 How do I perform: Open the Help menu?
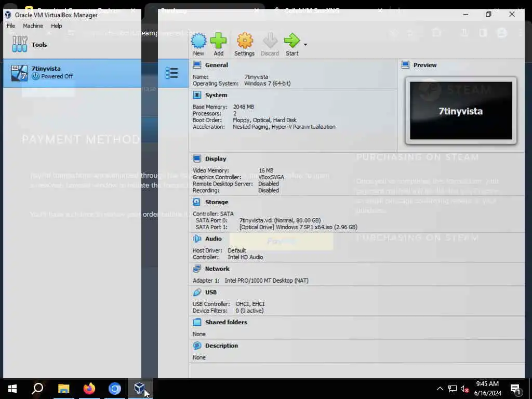click(x=56, y=26)
